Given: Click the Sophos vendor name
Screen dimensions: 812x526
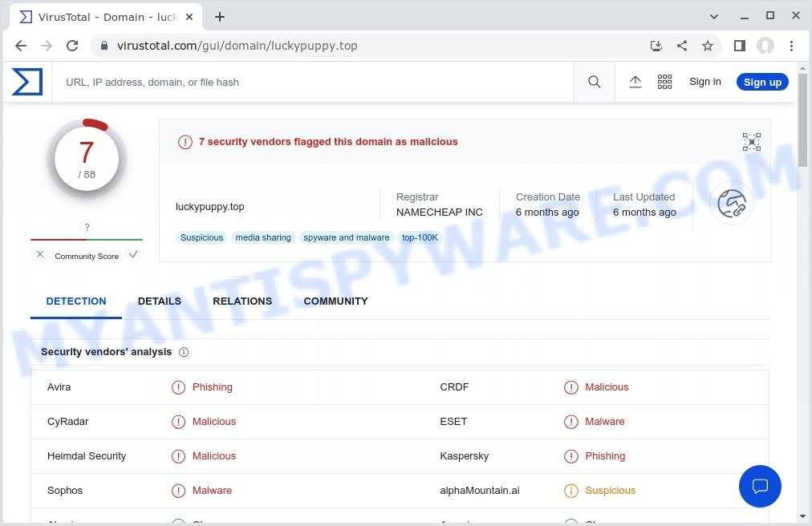Looking at the screenshot, I should pos(65,491).
